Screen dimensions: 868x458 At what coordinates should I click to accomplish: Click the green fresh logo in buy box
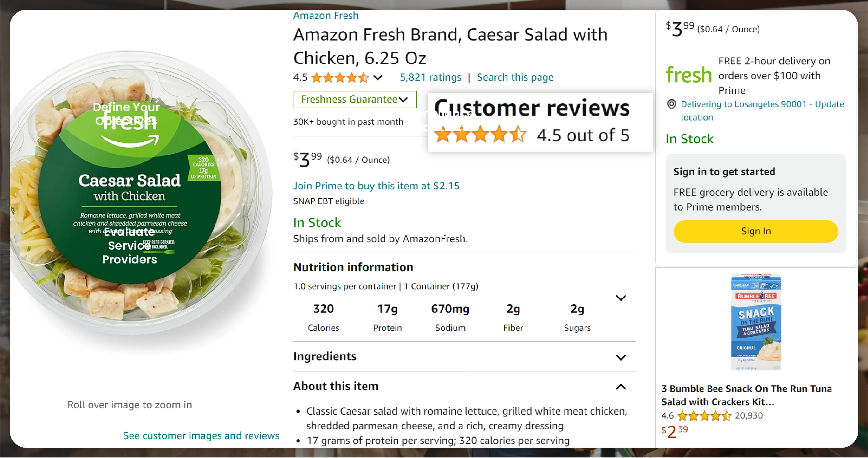coord(689,75)
